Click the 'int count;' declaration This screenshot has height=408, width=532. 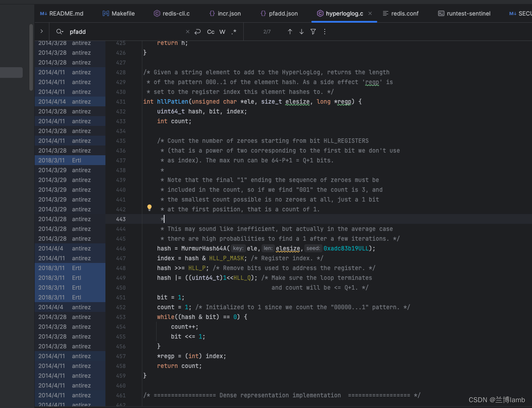coord(174,121)
